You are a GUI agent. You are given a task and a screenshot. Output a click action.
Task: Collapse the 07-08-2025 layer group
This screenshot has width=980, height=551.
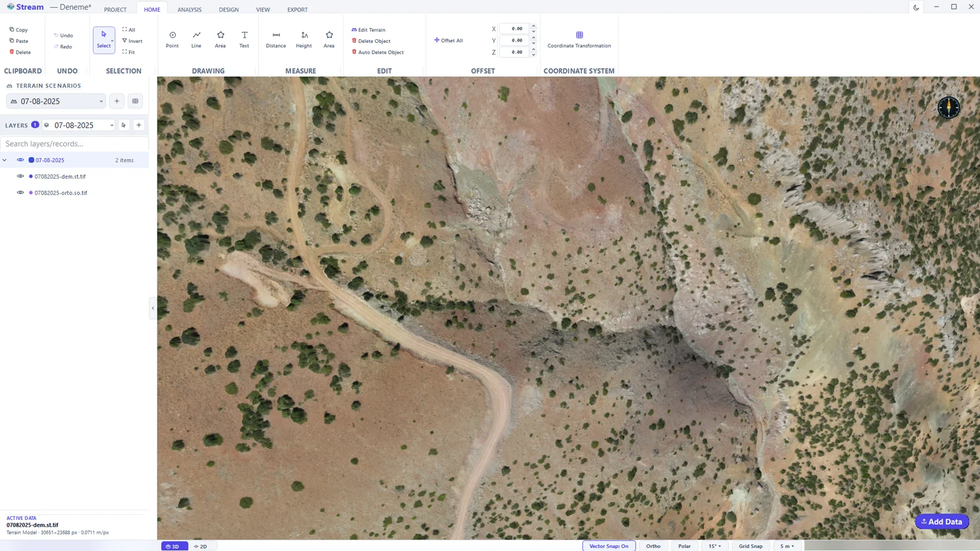[x=5, y=160]
